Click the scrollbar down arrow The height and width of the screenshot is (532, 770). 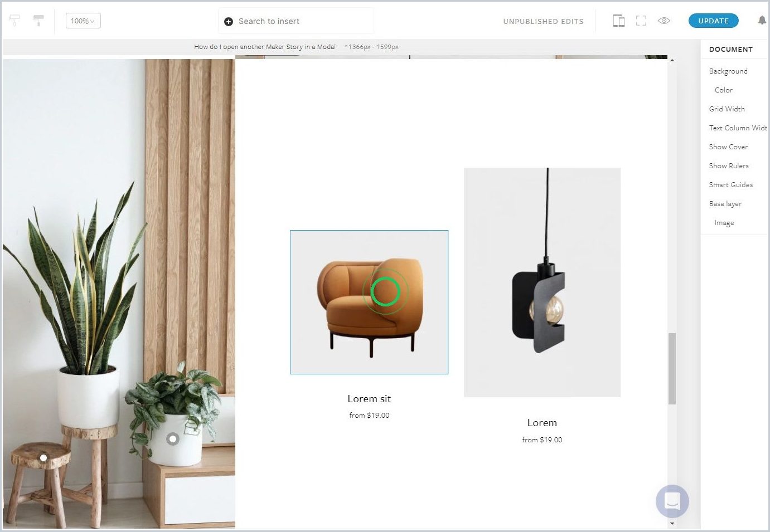click(x=672, y=524)
